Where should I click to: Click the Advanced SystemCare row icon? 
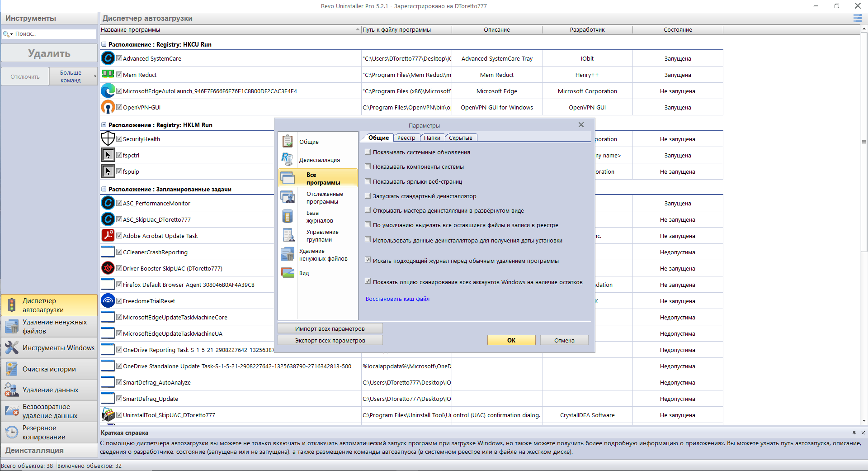point(108,58)
